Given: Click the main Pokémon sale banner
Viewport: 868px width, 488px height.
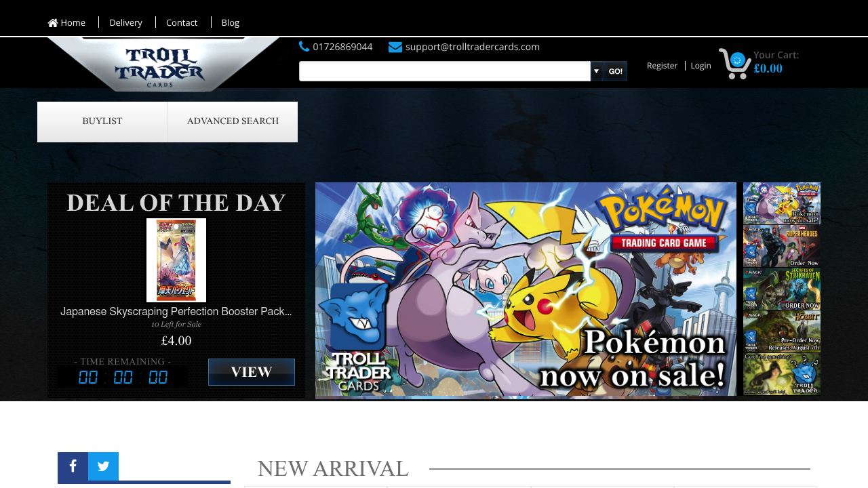Looking at the screenshot, I should coord(526,289).
